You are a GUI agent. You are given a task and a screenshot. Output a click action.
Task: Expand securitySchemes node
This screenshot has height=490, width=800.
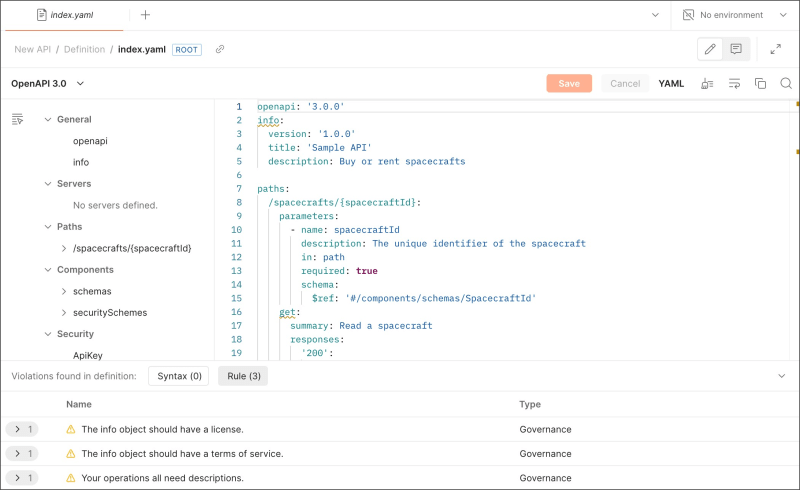pyautogui.click(x=64, y=312)
